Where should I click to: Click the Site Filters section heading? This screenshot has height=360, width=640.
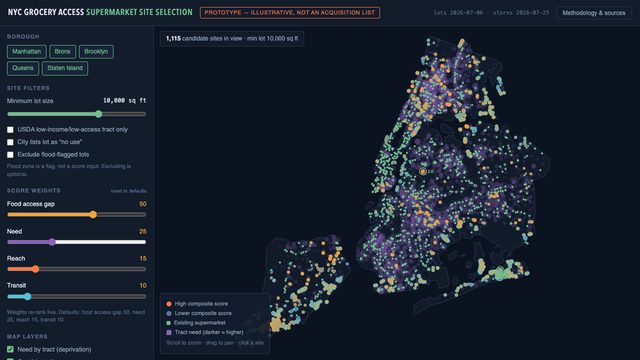tap(28, 88)
